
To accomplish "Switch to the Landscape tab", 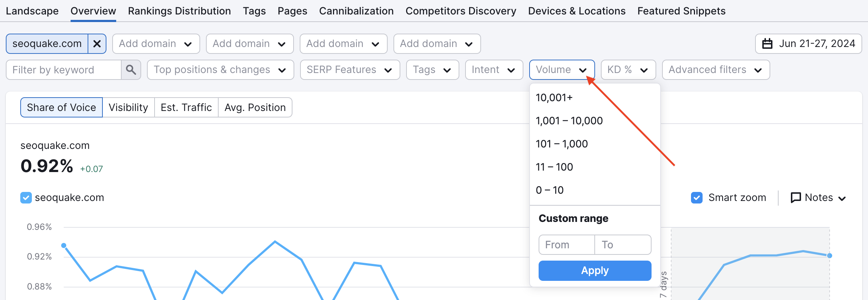I will [32, 11].
